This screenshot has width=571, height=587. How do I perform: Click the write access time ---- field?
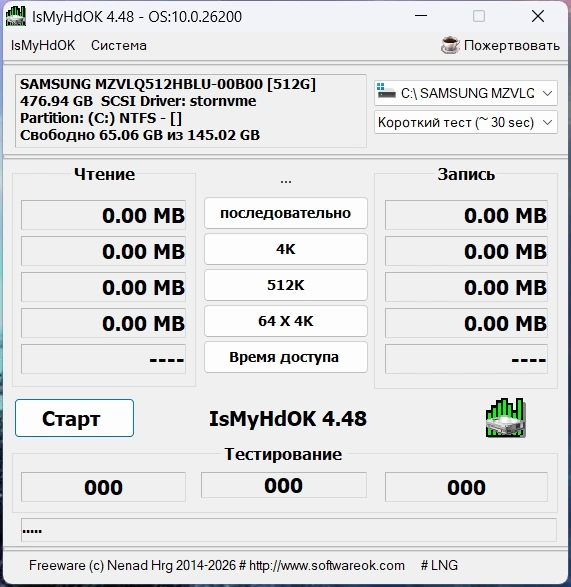click(466, 359)
